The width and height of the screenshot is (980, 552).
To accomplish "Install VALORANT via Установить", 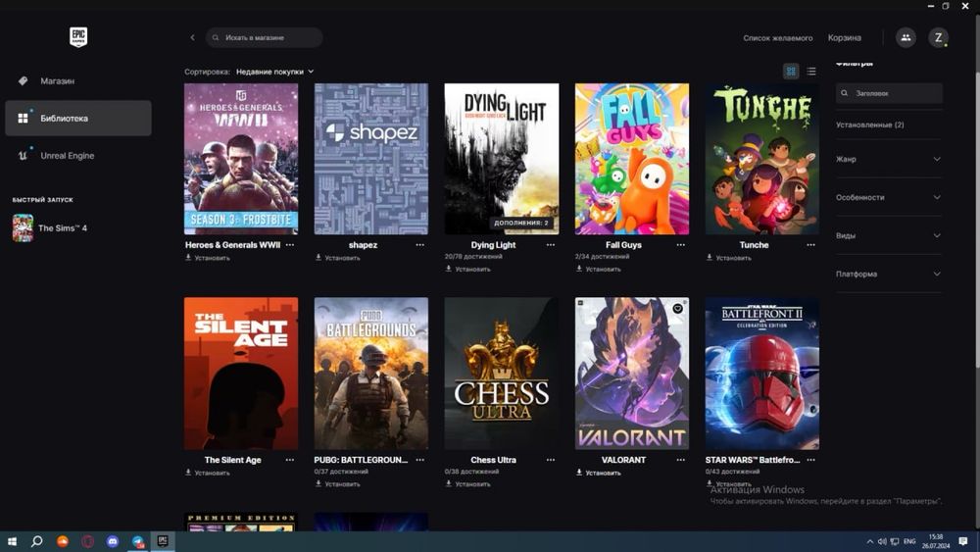I will (x=598, y=473).
